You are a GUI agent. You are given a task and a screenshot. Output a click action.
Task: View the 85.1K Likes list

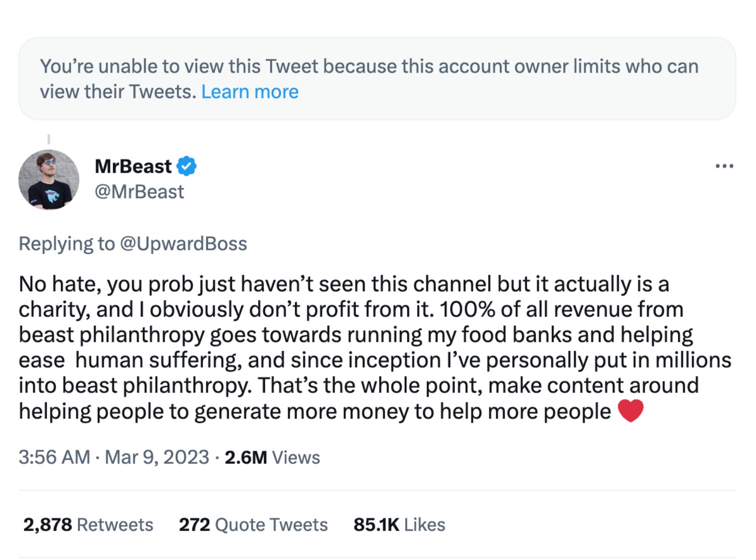399,524
